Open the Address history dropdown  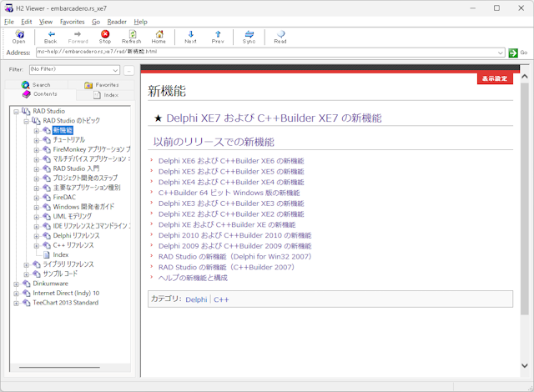pyautogui.click(x=501, y=53)
